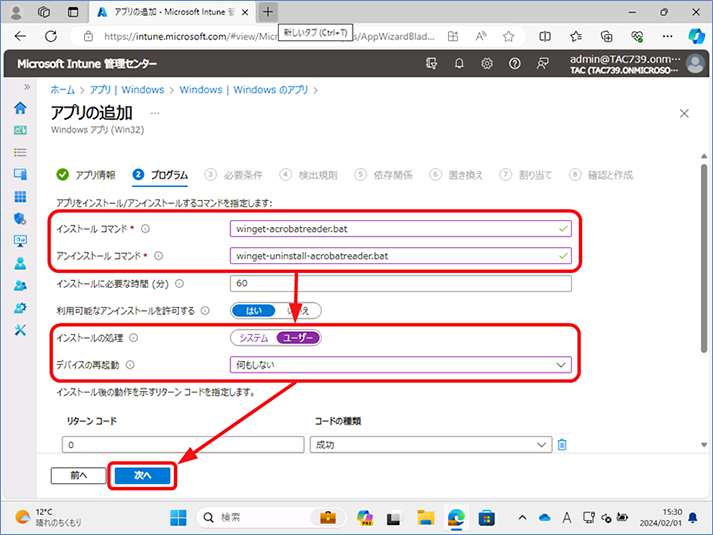Open weather widget 晴れのちくもり
The image size is (713, 535).
pos(49,518)
